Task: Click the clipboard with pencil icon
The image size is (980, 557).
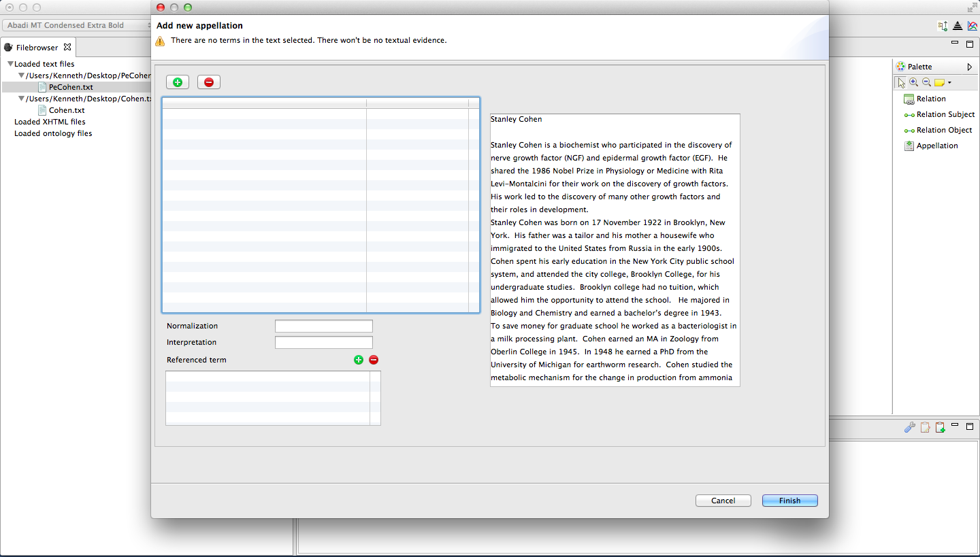Action: pos(925,427)
